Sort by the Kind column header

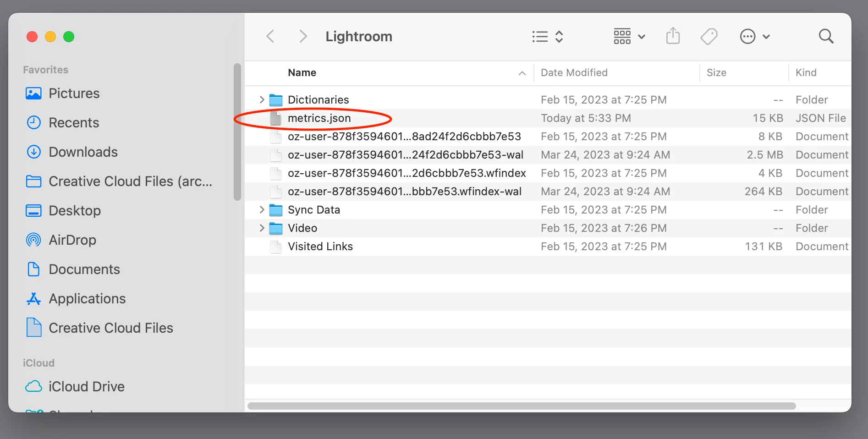tap(806, 72)
